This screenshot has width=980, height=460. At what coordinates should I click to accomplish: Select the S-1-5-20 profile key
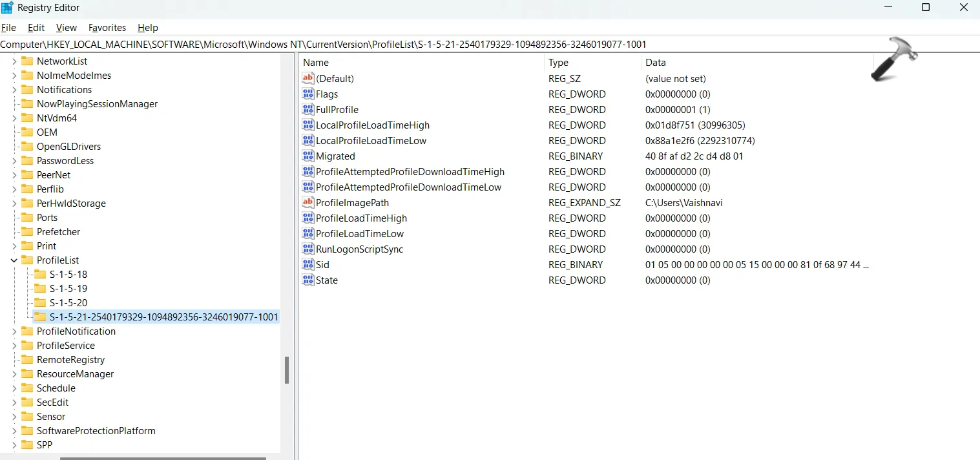pyautogui.click(x=68, y=303)
